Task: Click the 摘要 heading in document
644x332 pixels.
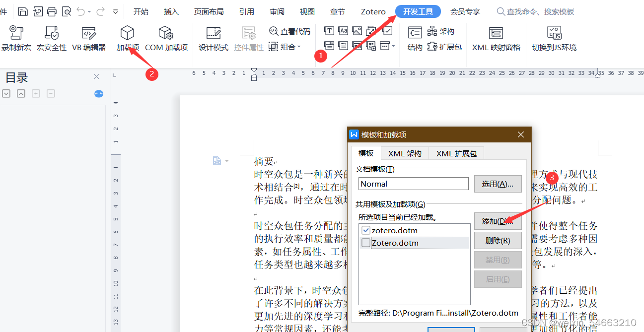Action: pyautogui.click(x=264, y=161)
